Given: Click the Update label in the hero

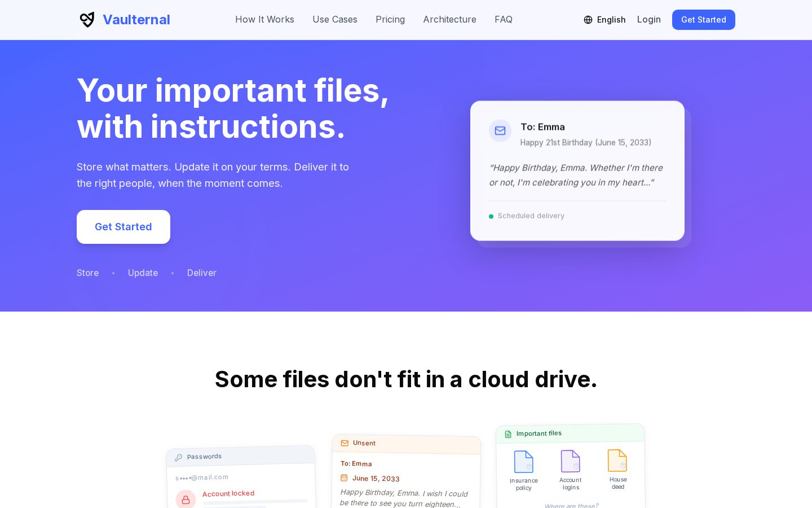Looking at the screenshot, I should [x=143, y=273].
